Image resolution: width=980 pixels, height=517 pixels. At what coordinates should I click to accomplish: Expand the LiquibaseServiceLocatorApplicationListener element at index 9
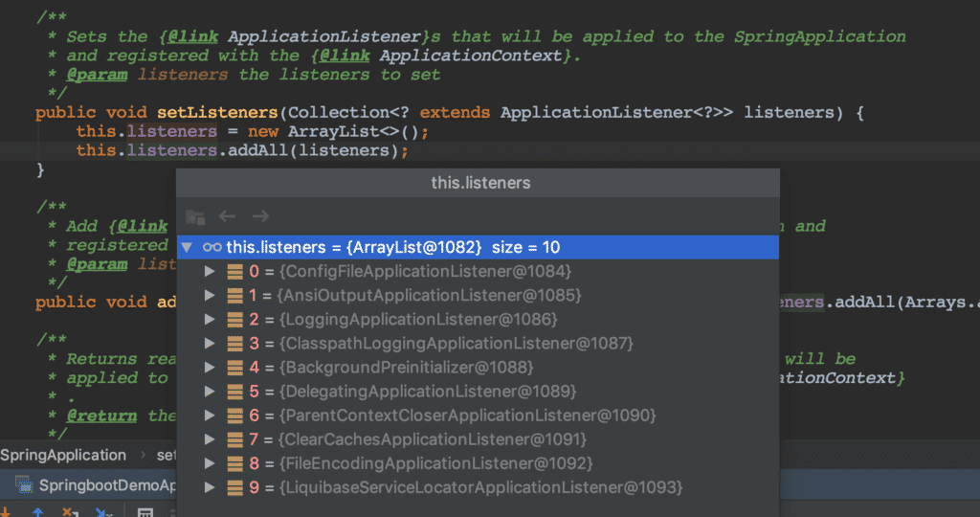coord(211,487)
